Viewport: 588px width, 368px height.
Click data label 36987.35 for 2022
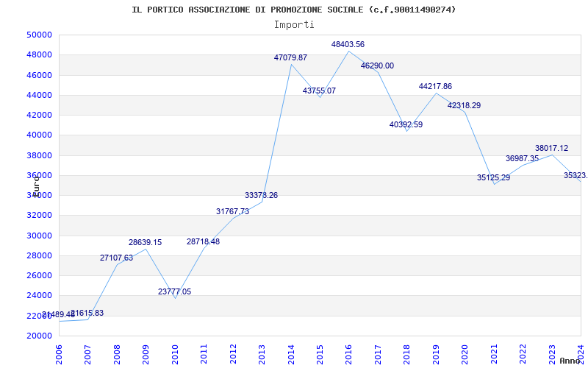click(x=522, y=158)
